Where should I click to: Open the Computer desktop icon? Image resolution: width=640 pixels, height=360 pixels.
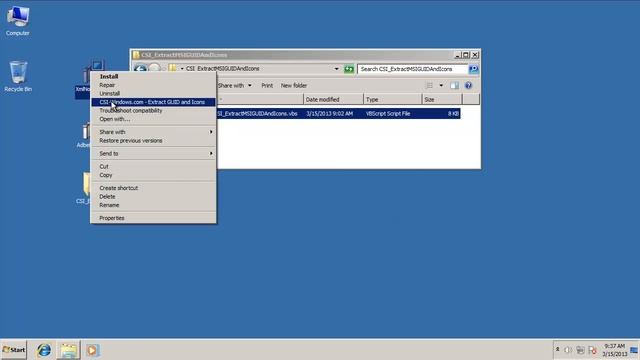(18, 21)
